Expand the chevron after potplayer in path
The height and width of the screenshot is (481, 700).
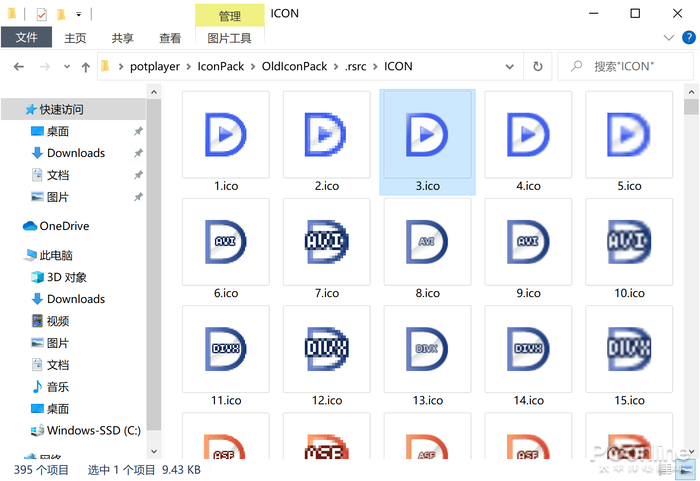pyautogui.click(x=188, y=67)
